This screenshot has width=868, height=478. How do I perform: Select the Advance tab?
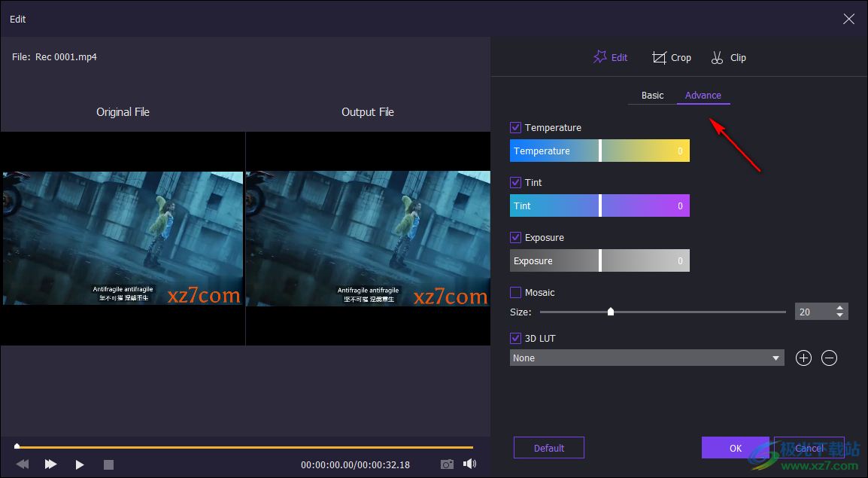[x=703, y=96]
